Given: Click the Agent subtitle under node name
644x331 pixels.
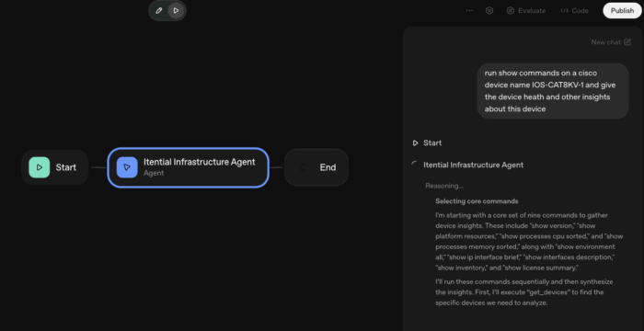Looking at the screenshot, I should click(x=154, y=173).
